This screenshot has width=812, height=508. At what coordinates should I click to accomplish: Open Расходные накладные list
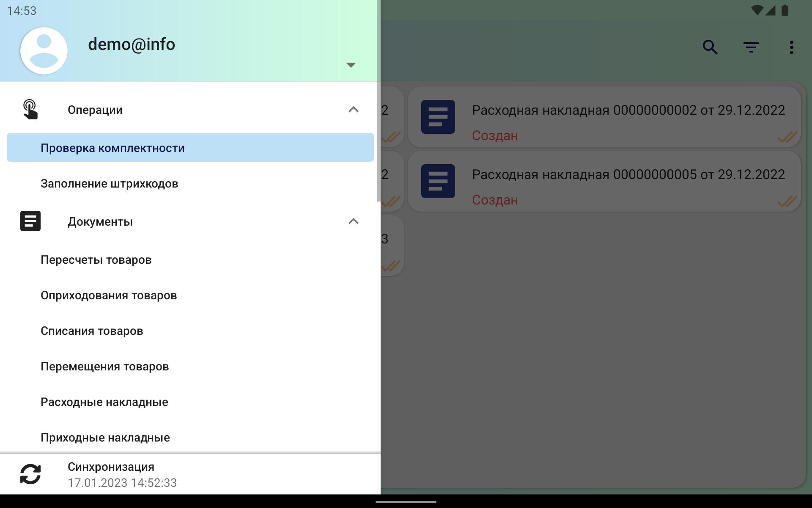coord(104,402)
